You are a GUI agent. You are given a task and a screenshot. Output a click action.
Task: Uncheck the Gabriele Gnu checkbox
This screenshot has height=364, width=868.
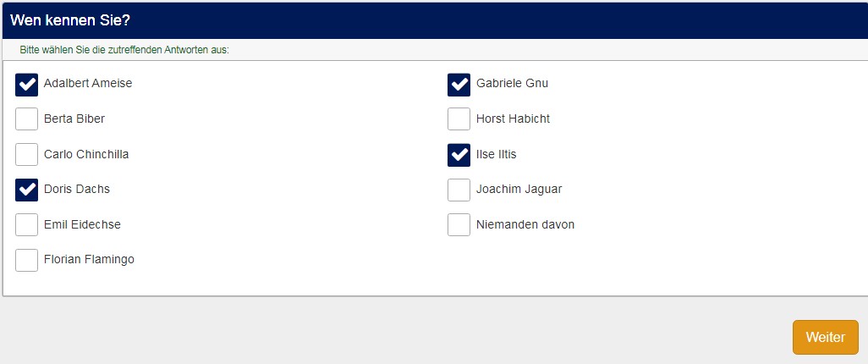click(459, 84)
